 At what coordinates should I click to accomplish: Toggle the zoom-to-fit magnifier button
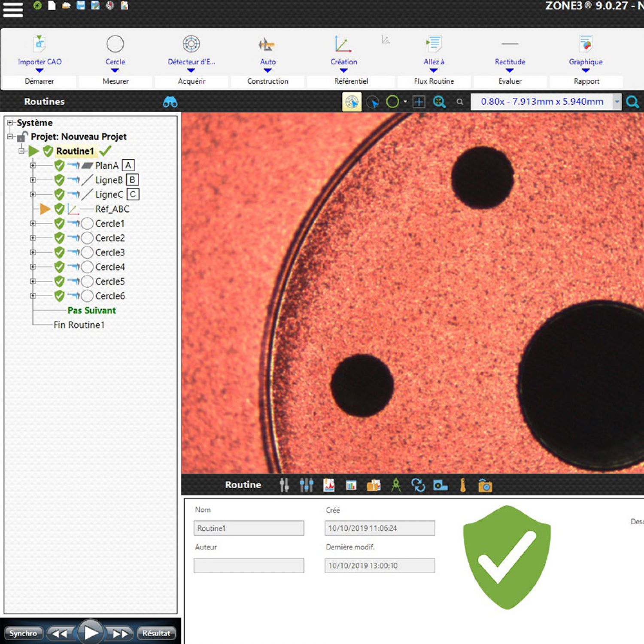click(x=439, y=102)
